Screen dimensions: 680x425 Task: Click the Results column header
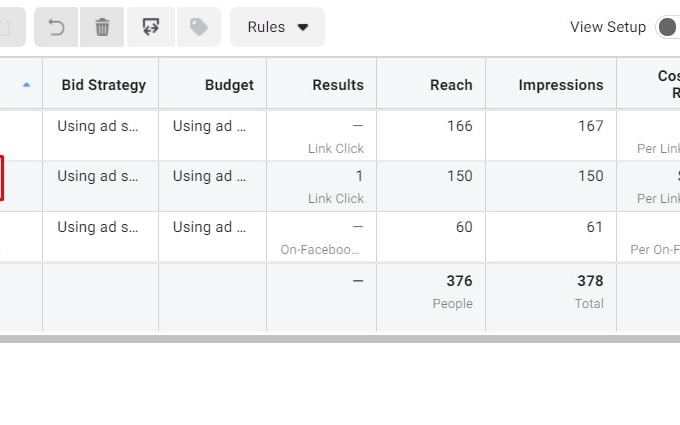pos(338,85)
